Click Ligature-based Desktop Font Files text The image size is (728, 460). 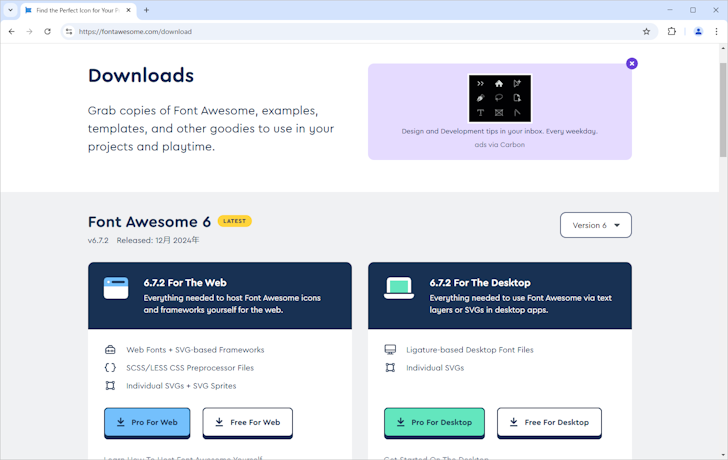pyautogui.click(x=469, y=350)
